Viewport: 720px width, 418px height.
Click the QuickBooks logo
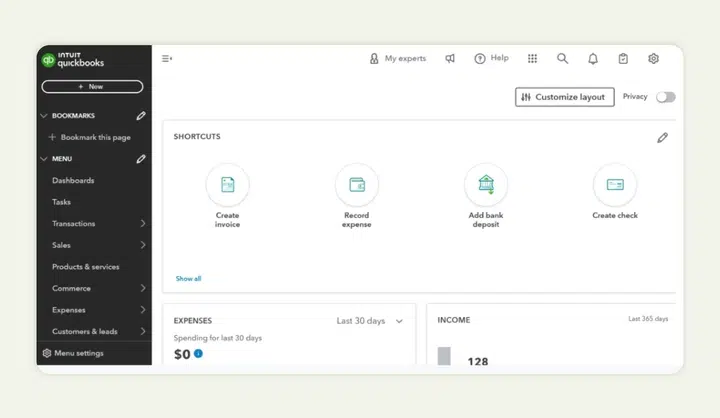73,60
